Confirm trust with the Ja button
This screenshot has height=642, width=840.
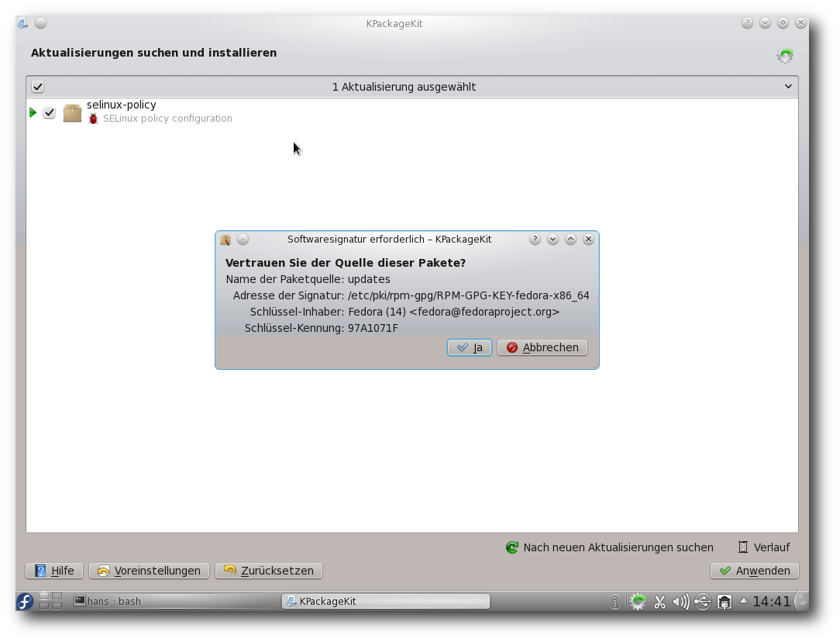[x=470, y=347]
